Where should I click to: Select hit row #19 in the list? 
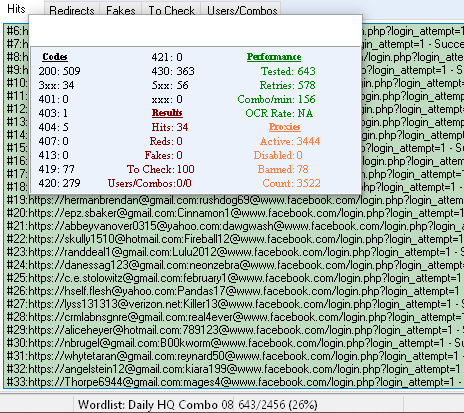[233, 200]
